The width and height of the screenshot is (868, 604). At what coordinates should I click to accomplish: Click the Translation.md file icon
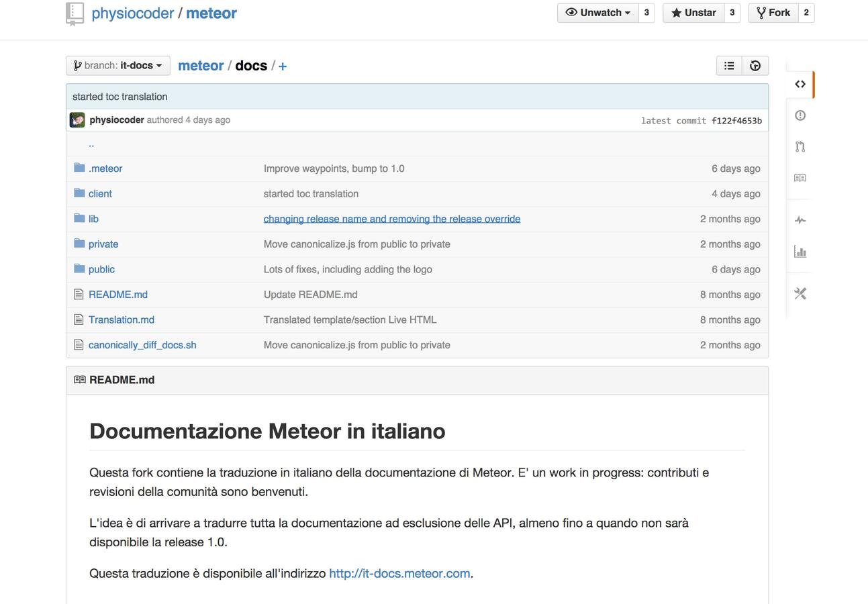point(79,319)
